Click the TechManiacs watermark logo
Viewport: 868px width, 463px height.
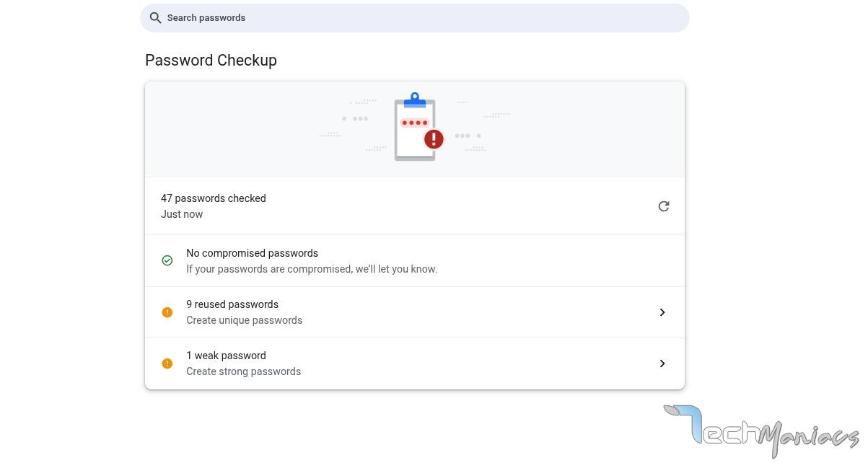pyautogui.click(x=761, y=431)
